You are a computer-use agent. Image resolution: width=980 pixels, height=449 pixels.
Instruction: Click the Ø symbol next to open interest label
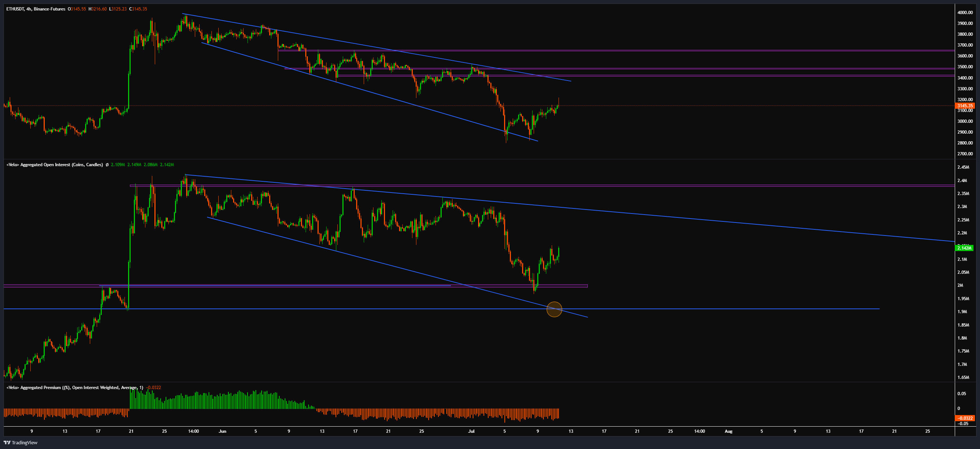pyautogui.click(x=107, y=164)
